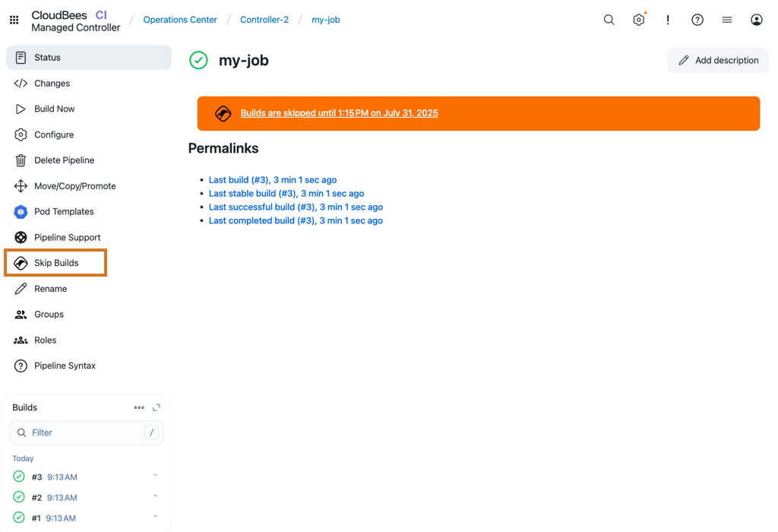The image size is (778, 532).
Task: Click the Add description pencil icon
Action: click(x=683, y=61)
